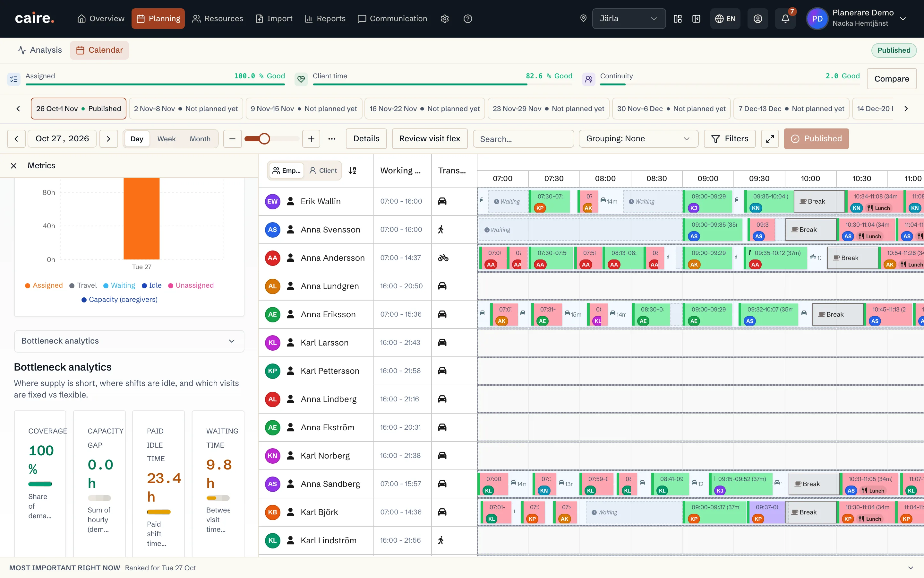Zoom in the timeline with plus button
Screen dimensions: 924x578
[x=311, y=139]
